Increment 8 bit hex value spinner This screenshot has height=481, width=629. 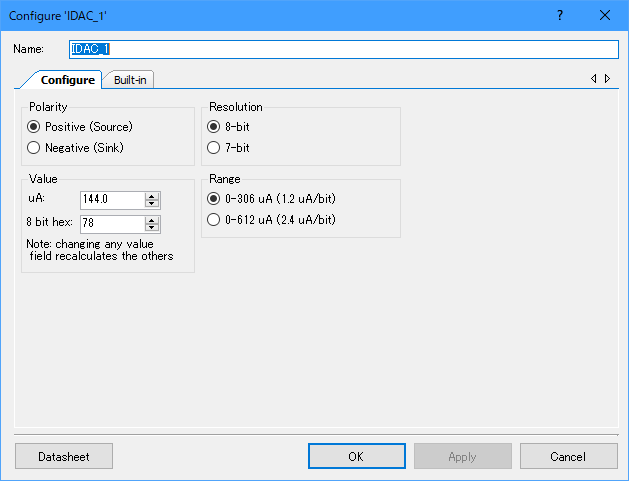point(152,219)
